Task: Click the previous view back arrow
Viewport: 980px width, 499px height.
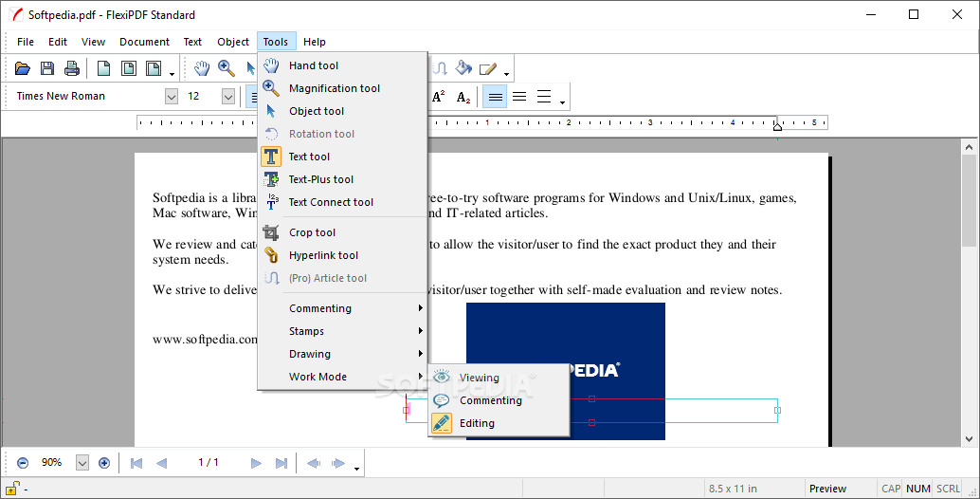Action: (x=314, y=463)
